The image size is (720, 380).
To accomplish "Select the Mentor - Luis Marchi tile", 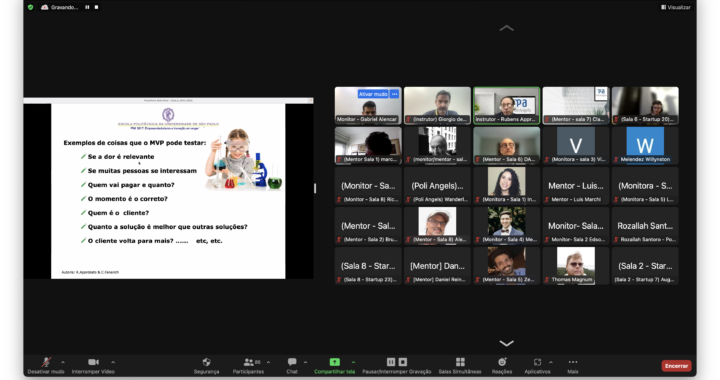I will pos(576,186).
